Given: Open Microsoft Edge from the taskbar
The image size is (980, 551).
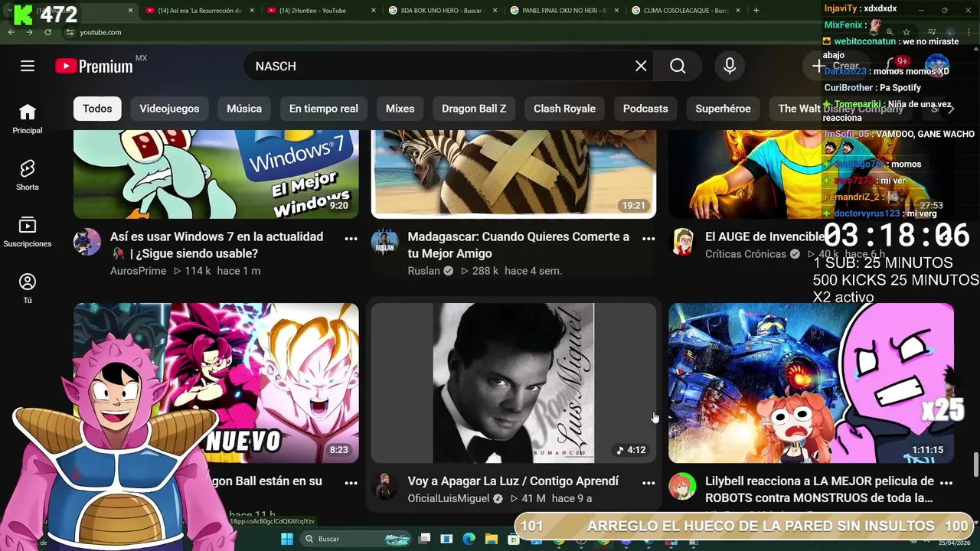Looking at the screenshot, I should [x=469, y=539].
